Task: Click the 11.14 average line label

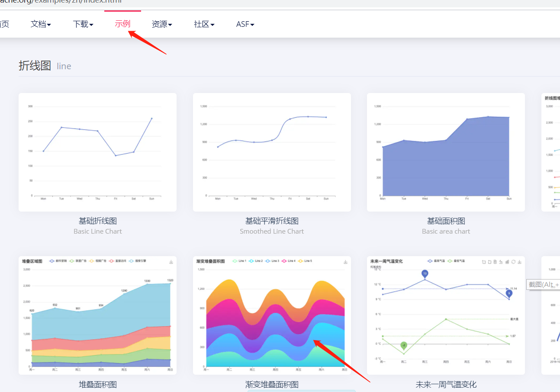Action: [514, 289]
